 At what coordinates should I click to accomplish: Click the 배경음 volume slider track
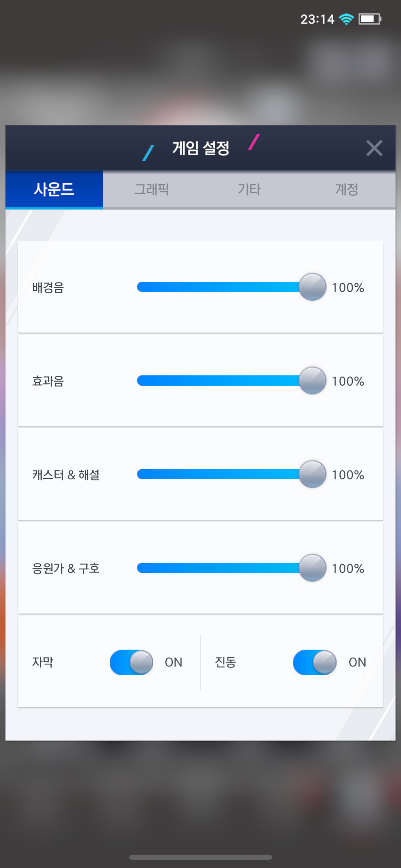pyautogui.click(x=218, y=287)
